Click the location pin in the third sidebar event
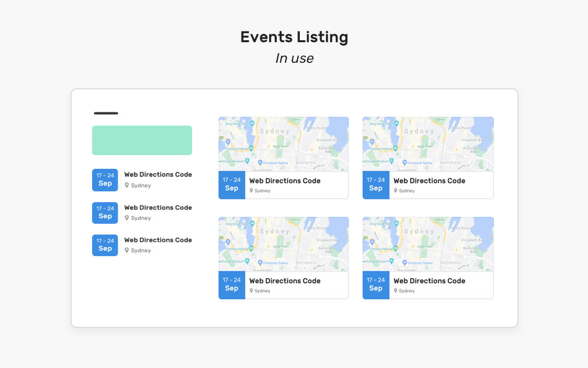Image resolution: width=588 pixels, height=368 pixels. coord(127,250)
